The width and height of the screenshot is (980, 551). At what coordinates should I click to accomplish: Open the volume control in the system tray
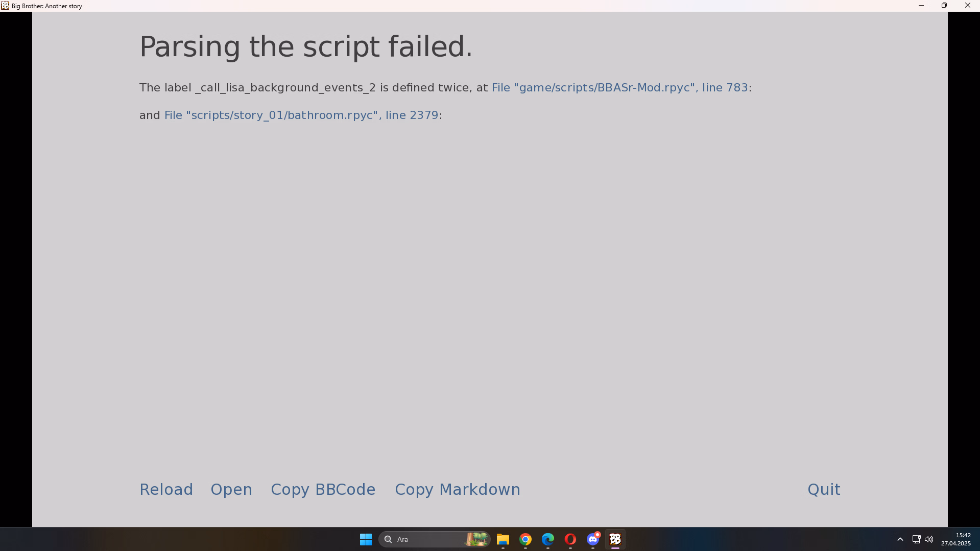click(929, 539)
